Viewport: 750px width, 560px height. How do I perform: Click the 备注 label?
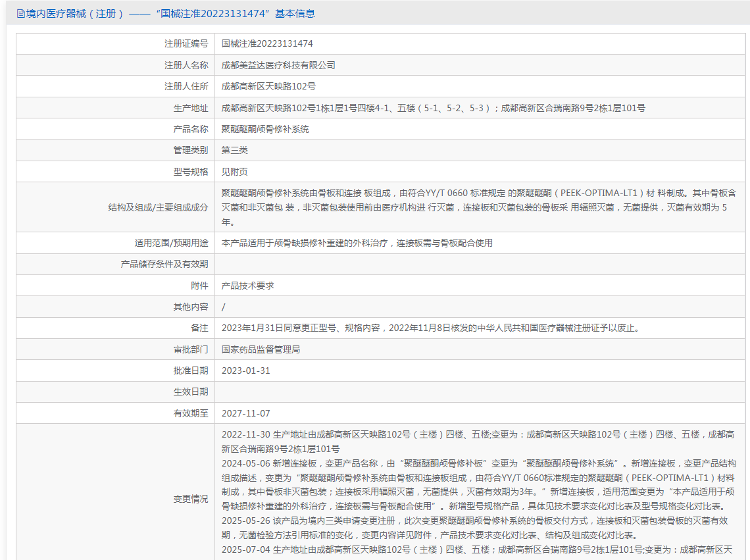point(199,328)
